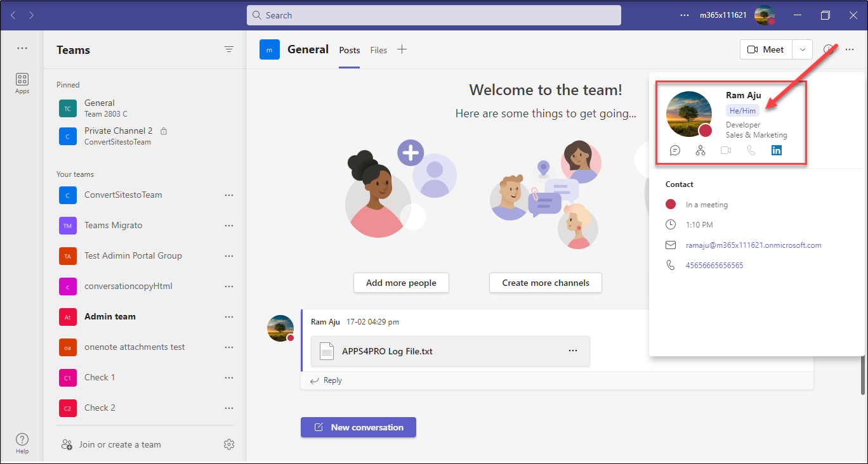Click the ramaju email address link
The width and height of the screenshot is (868, 464).
pyautogui.click(x=753, y=245)
